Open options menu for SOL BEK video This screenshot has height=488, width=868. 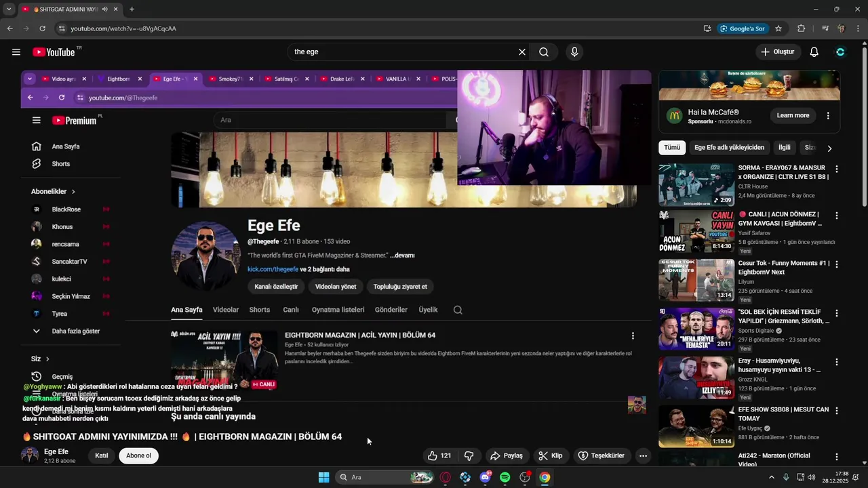pyautogui.click(x=836, y=313)
